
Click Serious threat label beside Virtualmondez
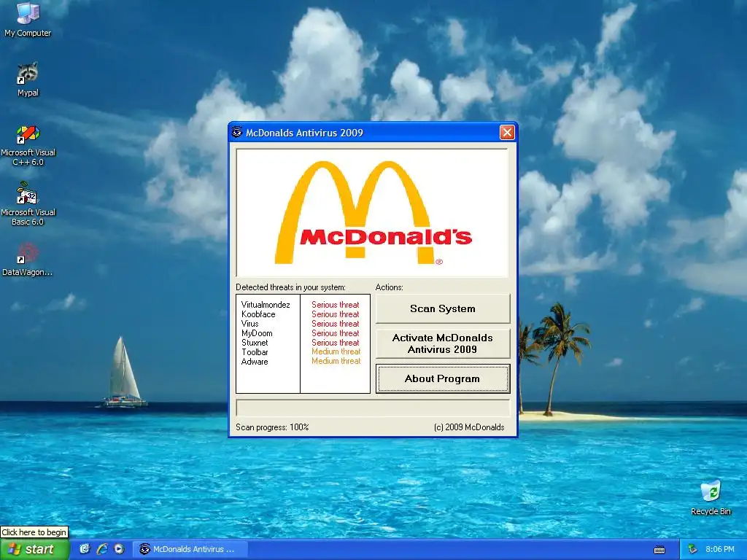coord(336,305)
